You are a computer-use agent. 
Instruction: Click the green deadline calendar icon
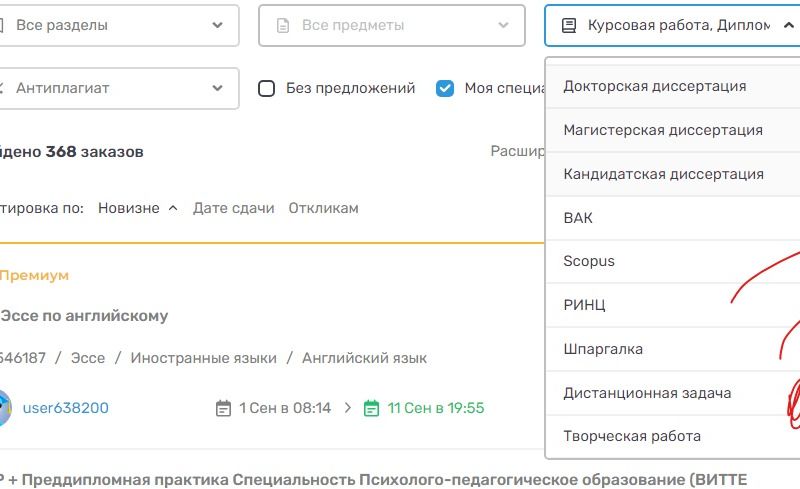pyautogui.click(x=372, y=408)
